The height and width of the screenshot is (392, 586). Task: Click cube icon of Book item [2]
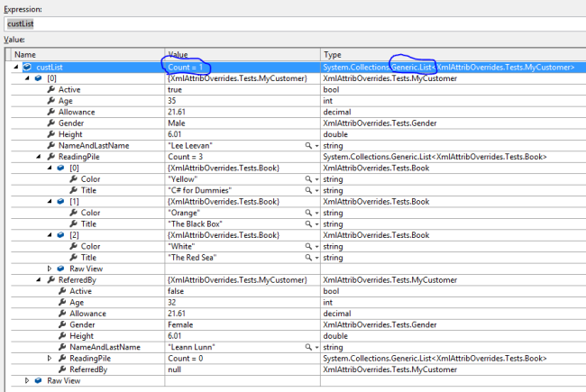point(60,235)
